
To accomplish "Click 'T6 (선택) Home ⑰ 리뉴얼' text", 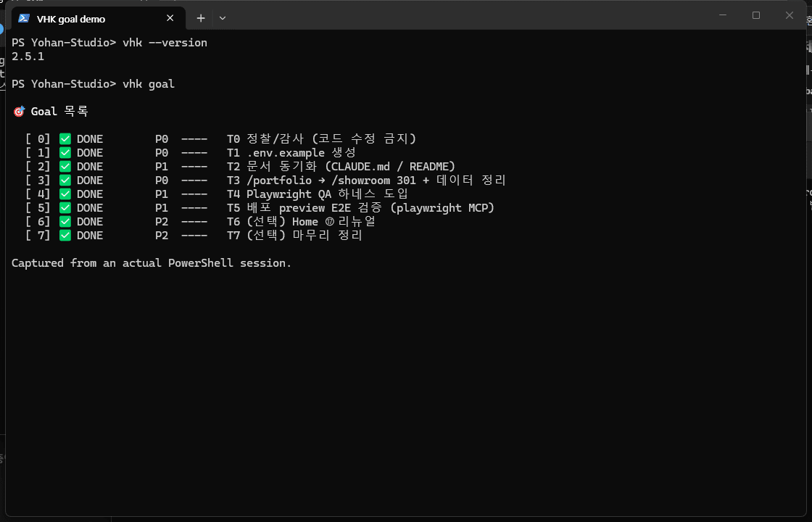I will pyautogui.click(x=302, y=221).
